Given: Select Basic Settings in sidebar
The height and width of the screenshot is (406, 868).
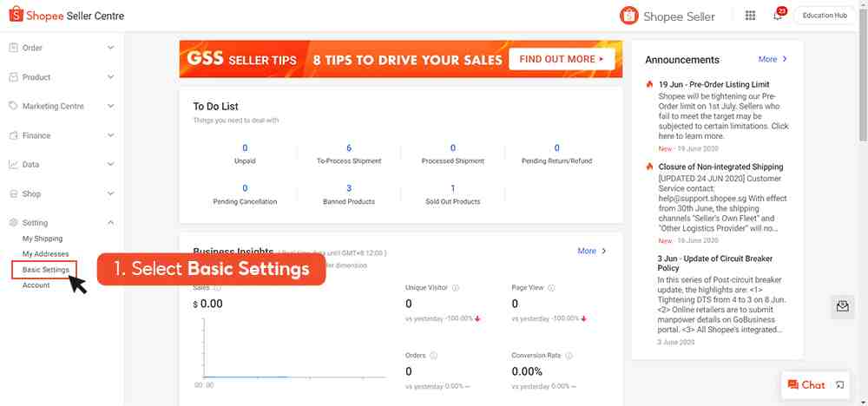Looking at the screenshot, I should click(x=45, y=270).
